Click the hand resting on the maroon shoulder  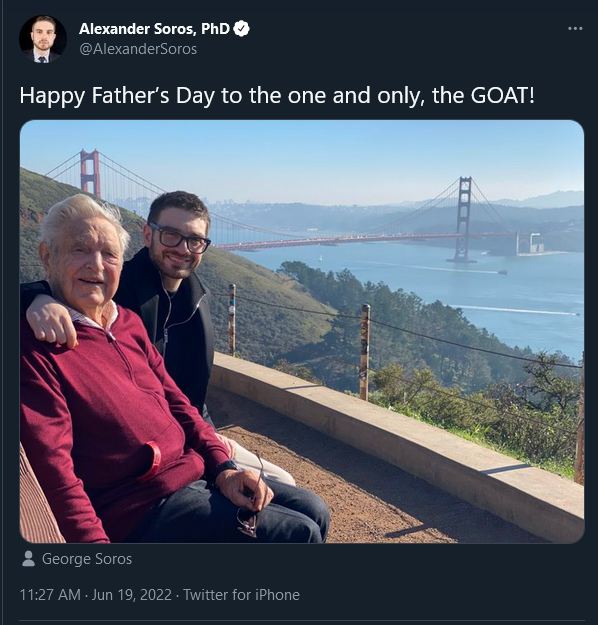[x=52, y=321]
